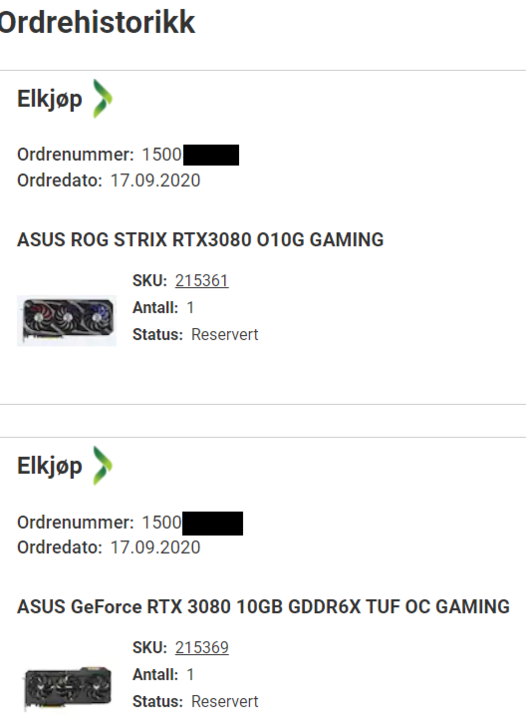Image resolution: width=527 pixels, height=720 pixels.
Task: Open the ASUS GeForce RTX 3080 TUF OC title
Action: [263, 607]
